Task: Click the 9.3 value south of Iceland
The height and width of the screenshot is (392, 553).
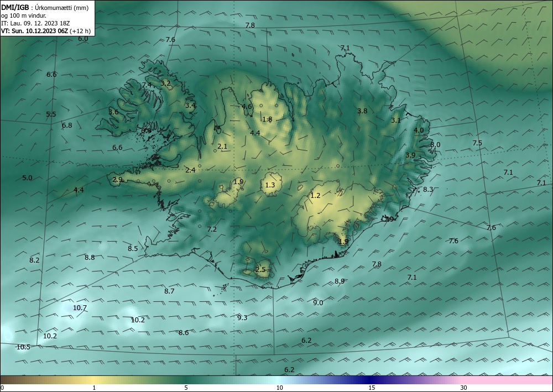Action: 242,317
